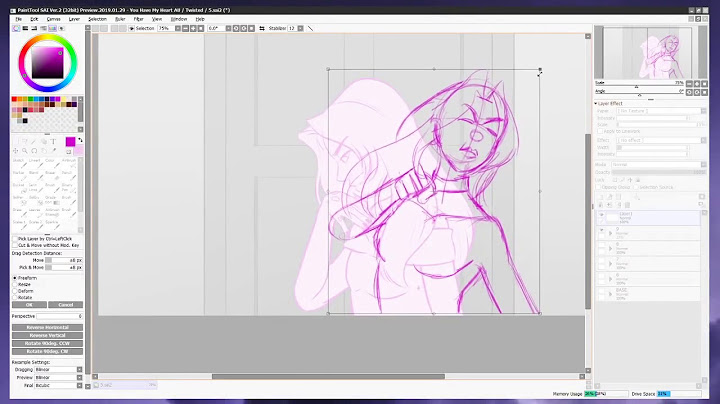The image size is (720, 404).
Task: Click Reverse Vertical button
Action: [47, 336]
